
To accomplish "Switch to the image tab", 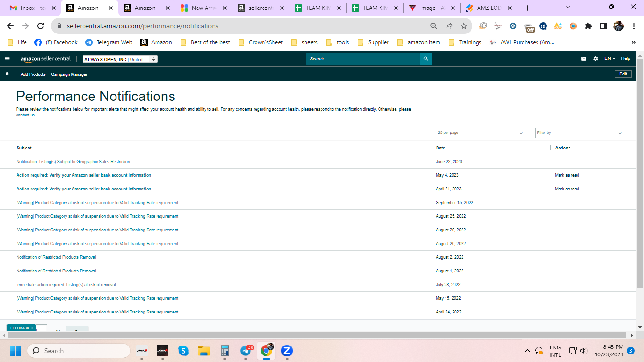I will [x=432, y=8].
